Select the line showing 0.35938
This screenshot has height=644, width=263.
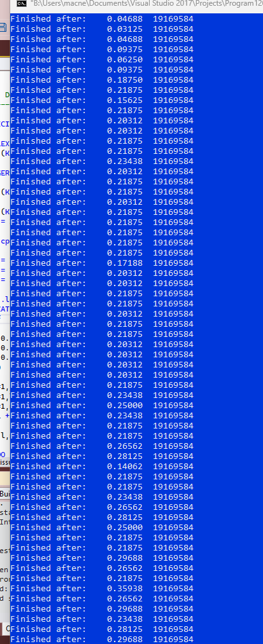coord(102,588)
